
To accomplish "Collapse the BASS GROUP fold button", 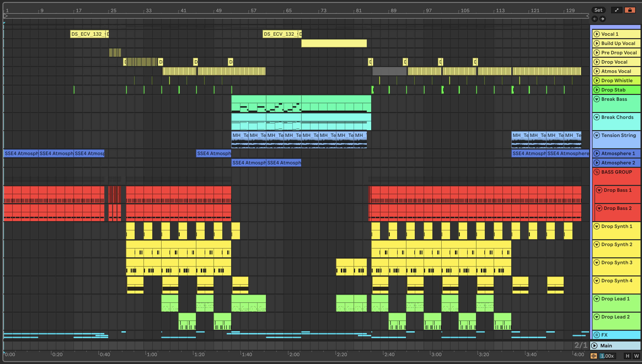I will pyautogui.click(x=597, y=172).
